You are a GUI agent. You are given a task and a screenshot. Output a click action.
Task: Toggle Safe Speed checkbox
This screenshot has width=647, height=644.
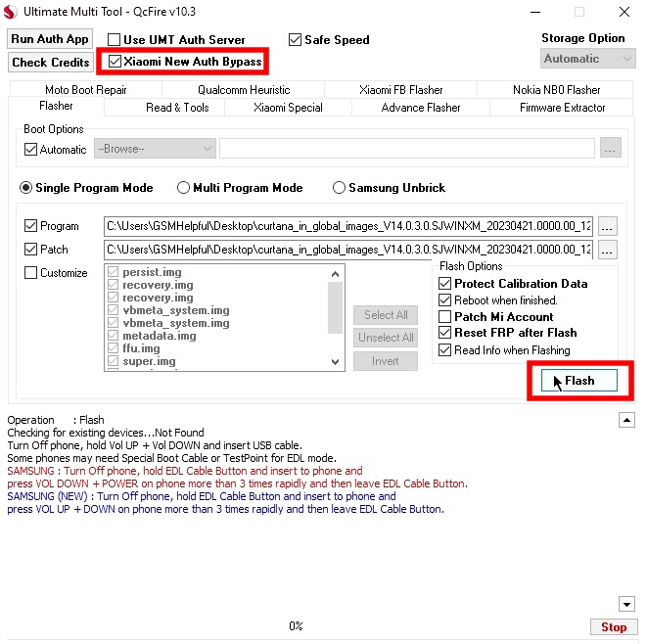pyautogui.click(x=295, y=39)
